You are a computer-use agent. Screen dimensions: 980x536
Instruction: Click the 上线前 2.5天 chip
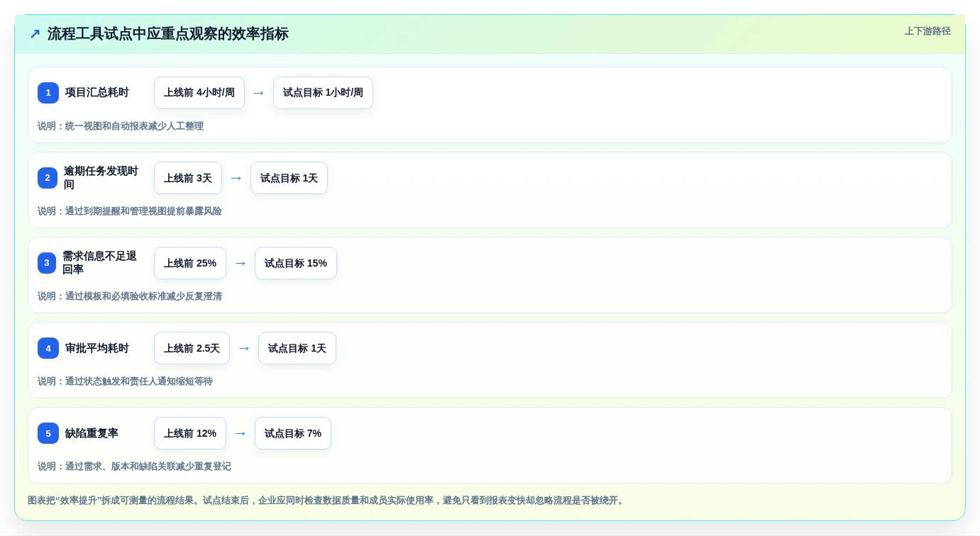coord(192,348)
